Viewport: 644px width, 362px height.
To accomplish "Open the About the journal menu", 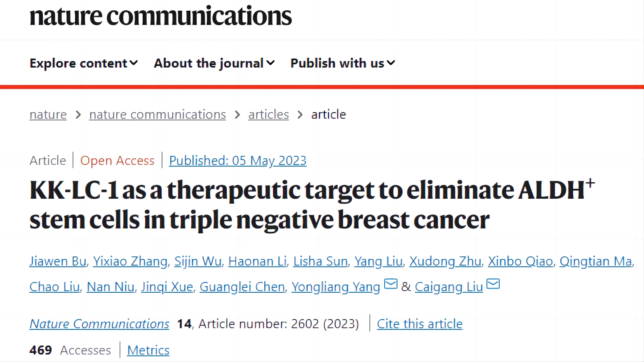I will click(214, 63).
